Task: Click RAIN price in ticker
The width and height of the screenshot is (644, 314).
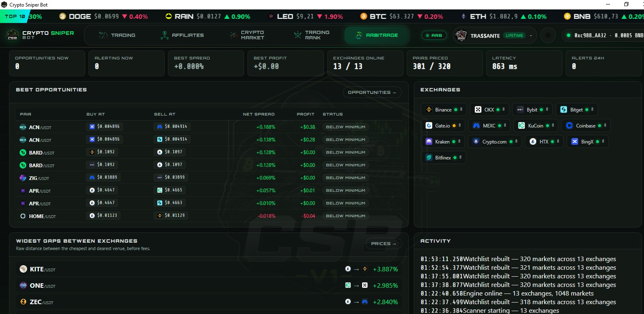Action: pos(209,16)
